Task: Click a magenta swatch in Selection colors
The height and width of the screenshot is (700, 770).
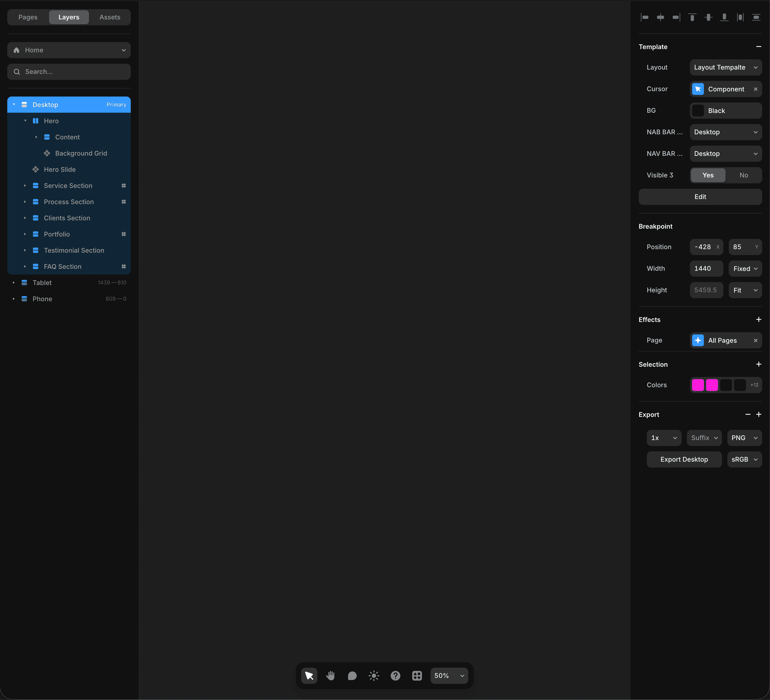Action: coord(698,385)
